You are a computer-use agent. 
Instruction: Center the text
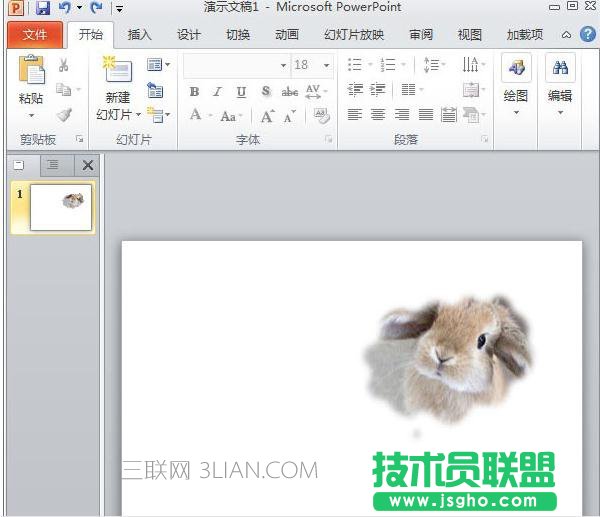coord(378,114)
